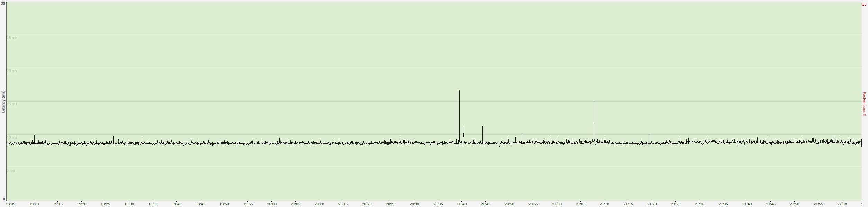Image resolution: width=868 pixels, height=207 pixels.
Task: Click the '15 ms' gridline label
Action: [x=12, y=104]
